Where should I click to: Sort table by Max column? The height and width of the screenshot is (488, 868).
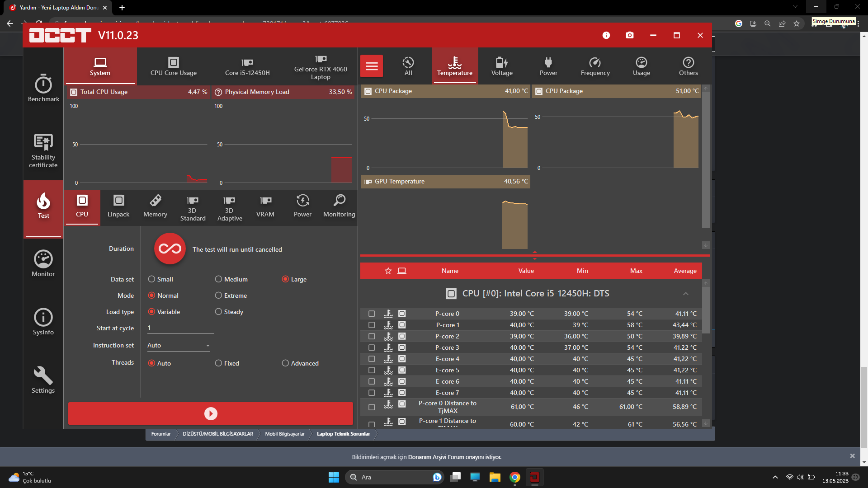coord(636,271)
